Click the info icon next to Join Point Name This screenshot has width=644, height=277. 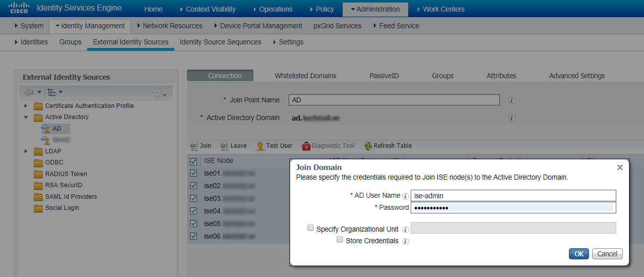512,100
